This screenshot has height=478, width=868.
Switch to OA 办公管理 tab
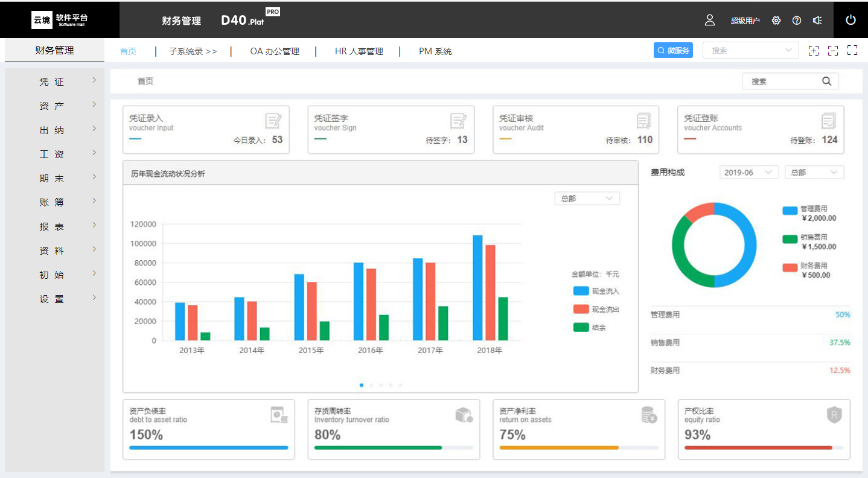275,51
